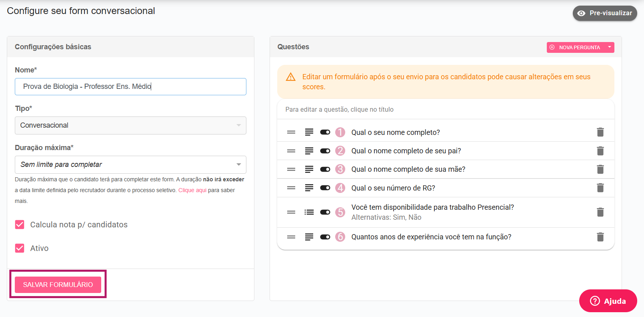The height and width of the screenshot is (317, 644).
Task: Click trash icon for experience years question
Action: 600,237
